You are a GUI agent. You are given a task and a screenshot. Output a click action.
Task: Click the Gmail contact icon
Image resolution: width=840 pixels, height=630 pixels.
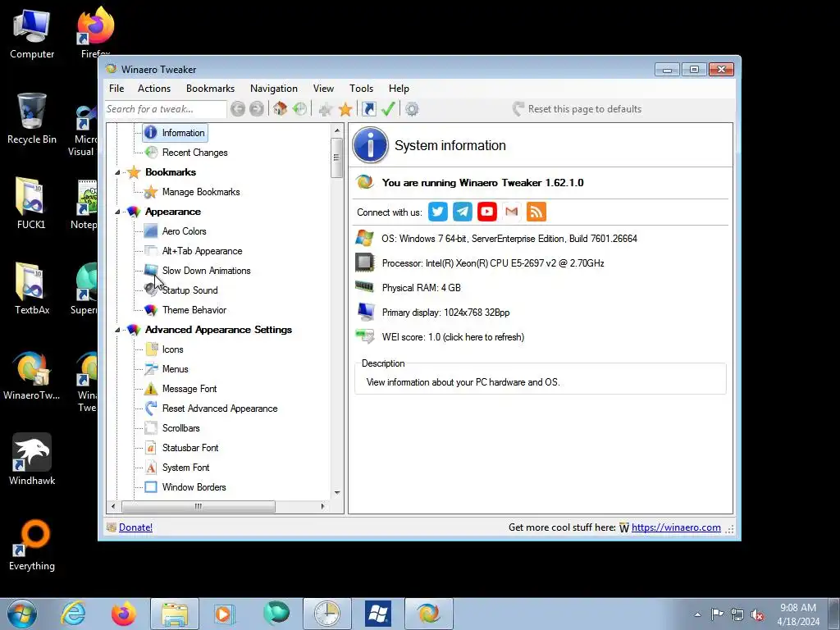pyautogui.click(x=512, y=212)
